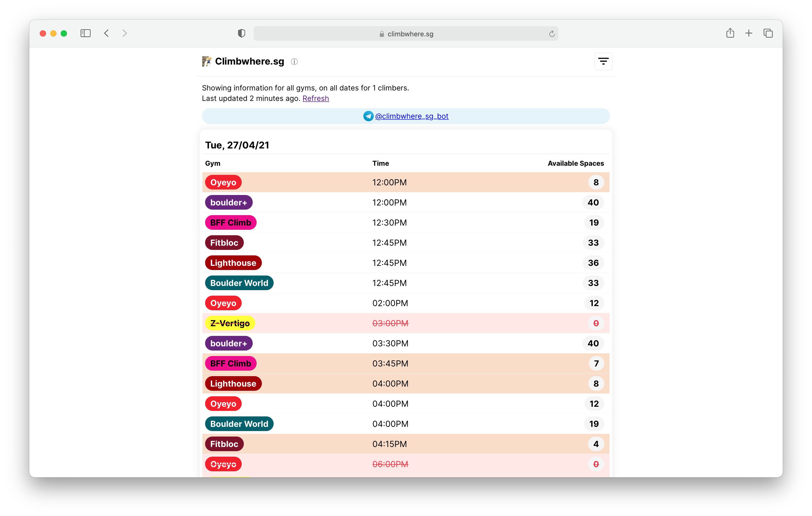Click the crossed-out 06:00PM time
812x516 pixels.
point(390,465)
